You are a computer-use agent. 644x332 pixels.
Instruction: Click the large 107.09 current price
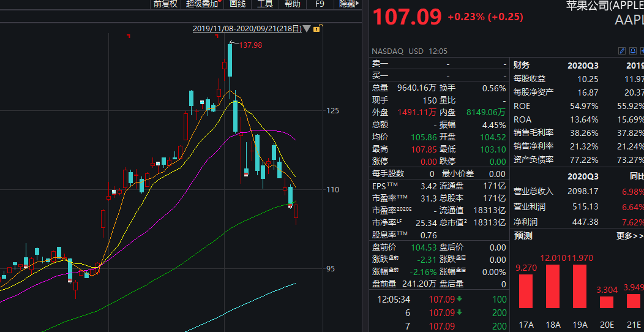pyautogui.click(x=407, y=17)
